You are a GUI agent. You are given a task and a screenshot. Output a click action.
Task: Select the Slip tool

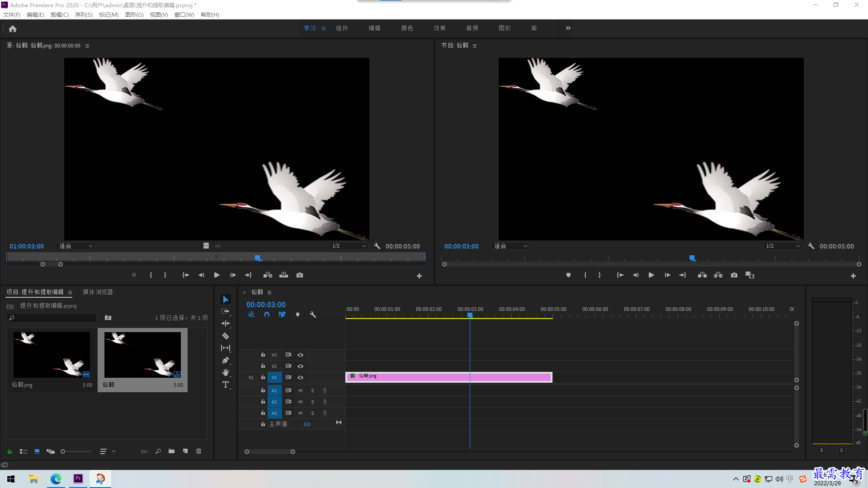(226, 348)
